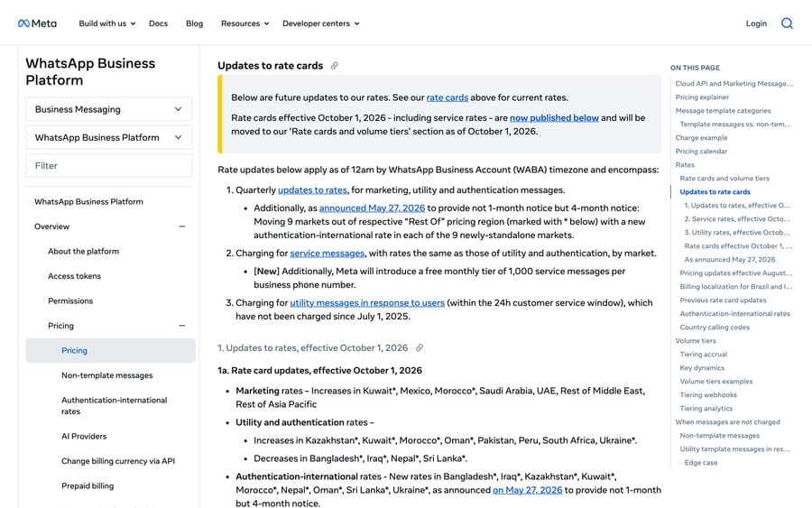This screenshot has height=508, width=812.
Task: Open Developer centers dropdown
Action: click(321, 23)
